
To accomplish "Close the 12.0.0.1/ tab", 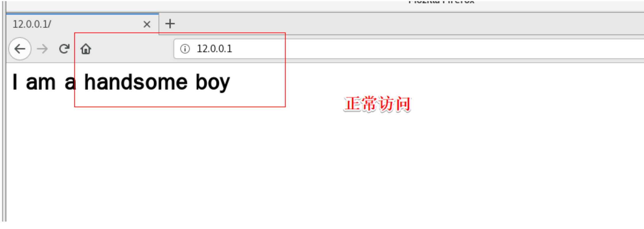I will click(147, 24).
